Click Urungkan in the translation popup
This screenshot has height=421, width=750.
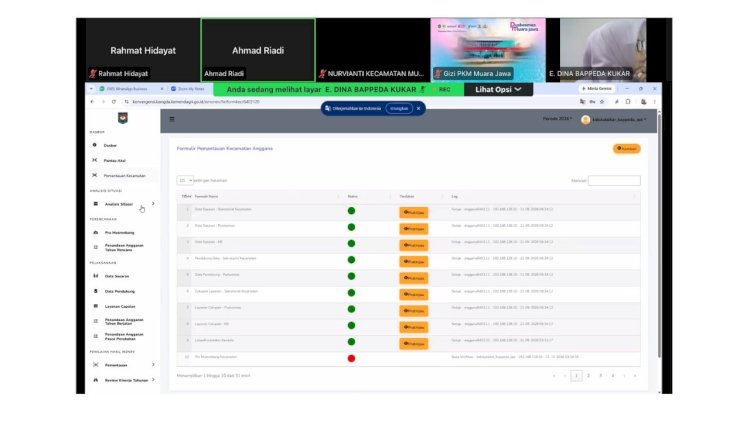399,109
